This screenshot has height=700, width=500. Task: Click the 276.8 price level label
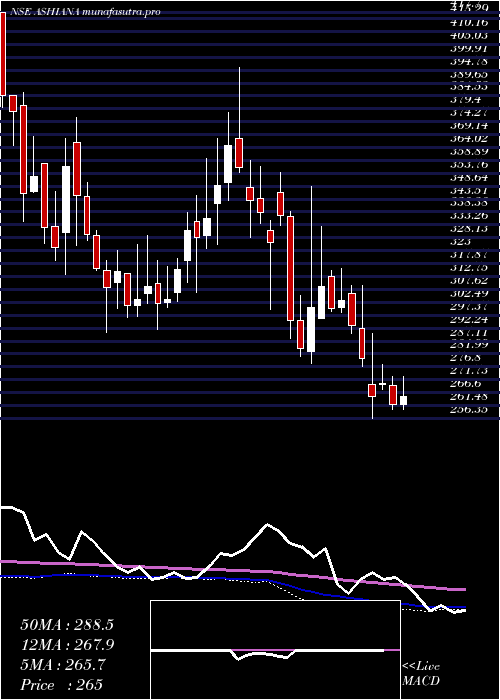(467, 358)
